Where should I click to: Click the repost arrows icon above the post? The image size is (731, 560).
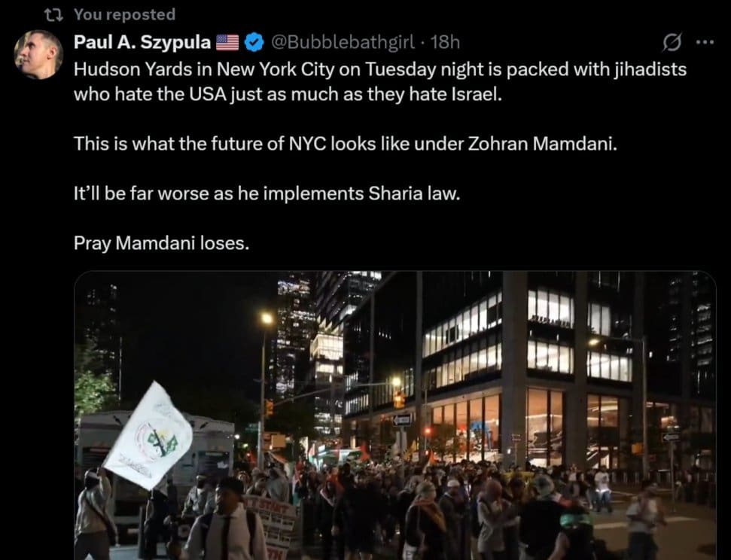(53, 15)
